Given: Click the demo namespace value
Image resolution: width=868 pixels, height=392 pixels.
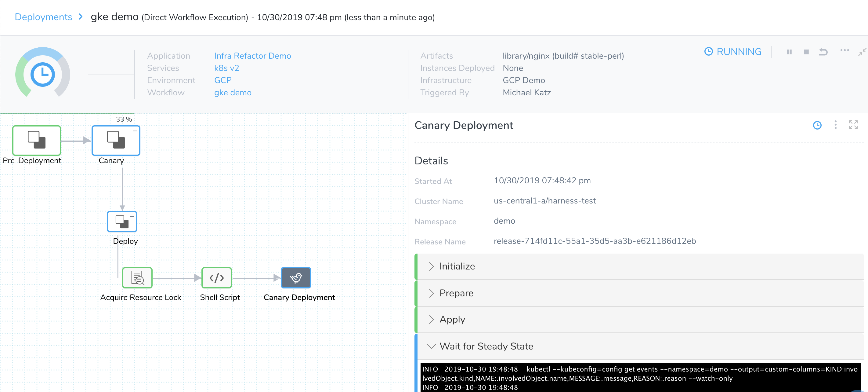Looking at the screenshot, I should click(x=504, y=221).
